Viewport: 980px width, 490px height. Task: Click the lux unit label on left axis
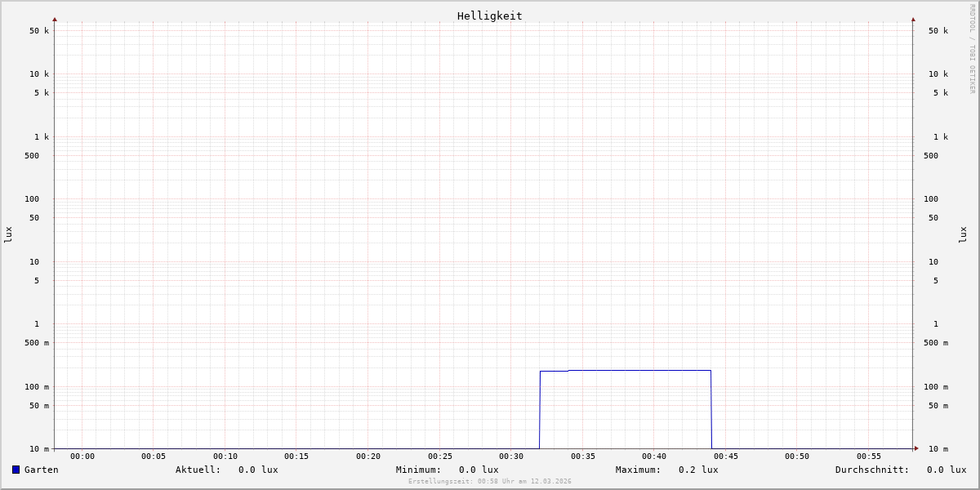8,234
